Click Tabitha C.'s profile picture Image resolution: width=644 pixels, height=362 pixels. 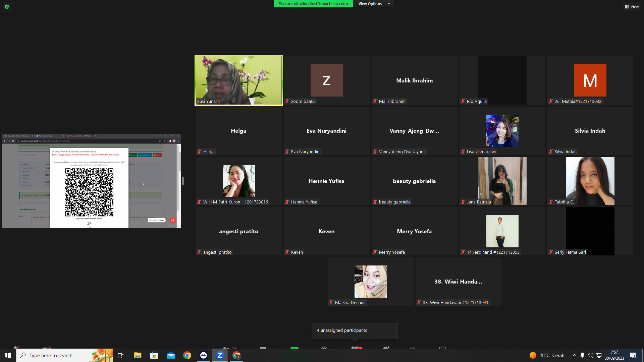pyautogui.click(x=590, y=181)
